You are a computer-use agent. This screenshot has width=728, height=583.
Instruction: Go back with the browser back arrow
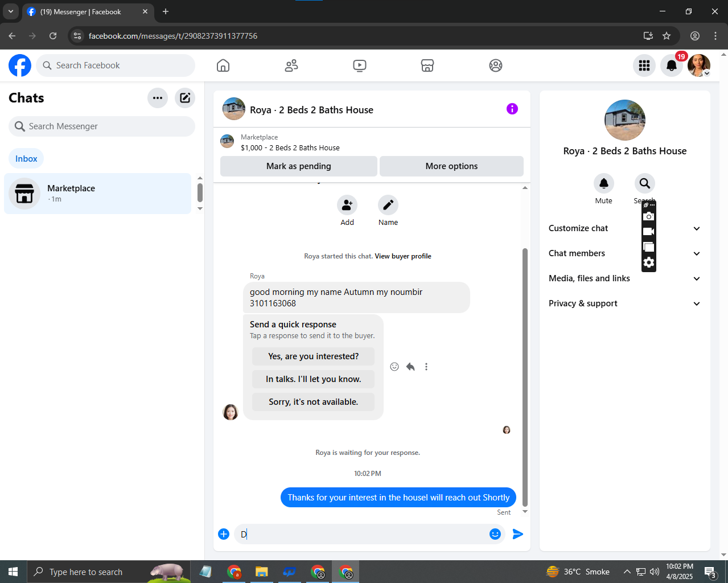point(12,36)
